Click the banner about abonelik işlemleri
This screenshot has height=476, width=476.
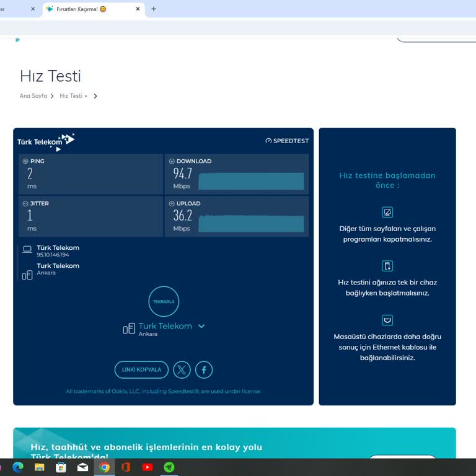pos(234,443)
